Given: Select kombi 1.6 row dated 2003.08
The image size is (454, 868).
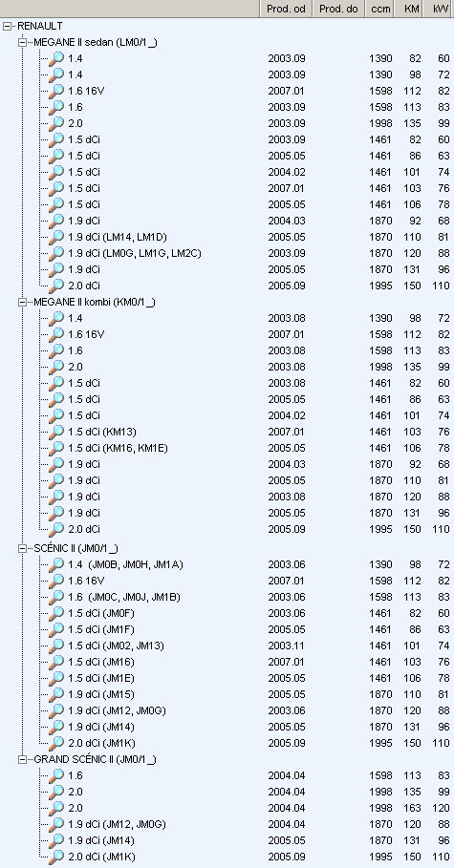Looking at the screenshot, I should click(76, 350).
